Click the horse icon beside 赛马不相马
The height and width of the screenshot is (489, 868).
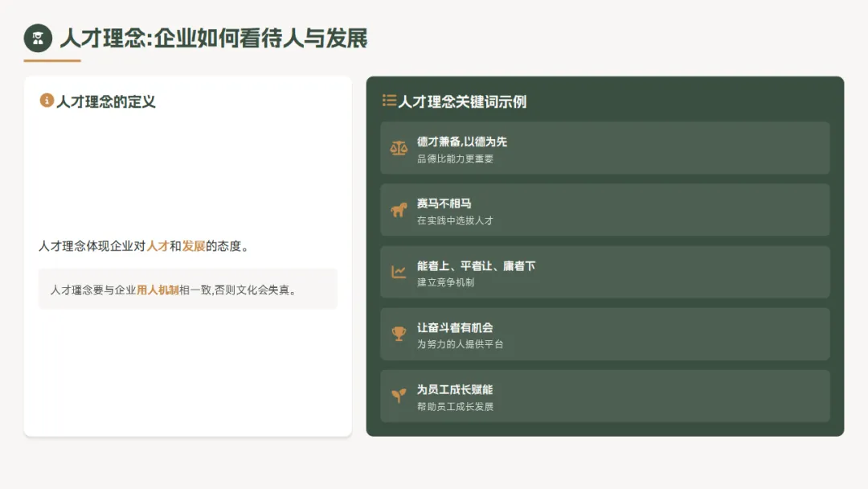tap(399, 210)
